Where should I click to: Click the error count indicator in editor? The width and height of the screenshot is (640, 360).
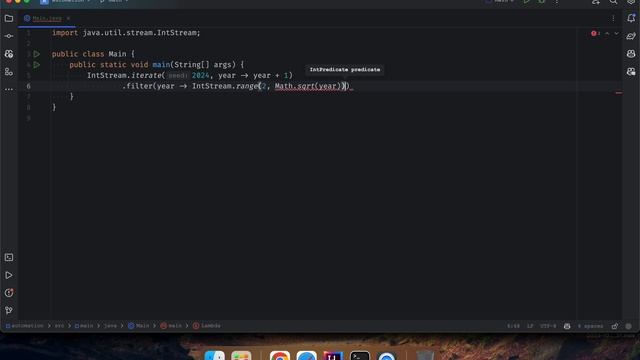coord(596,33)
